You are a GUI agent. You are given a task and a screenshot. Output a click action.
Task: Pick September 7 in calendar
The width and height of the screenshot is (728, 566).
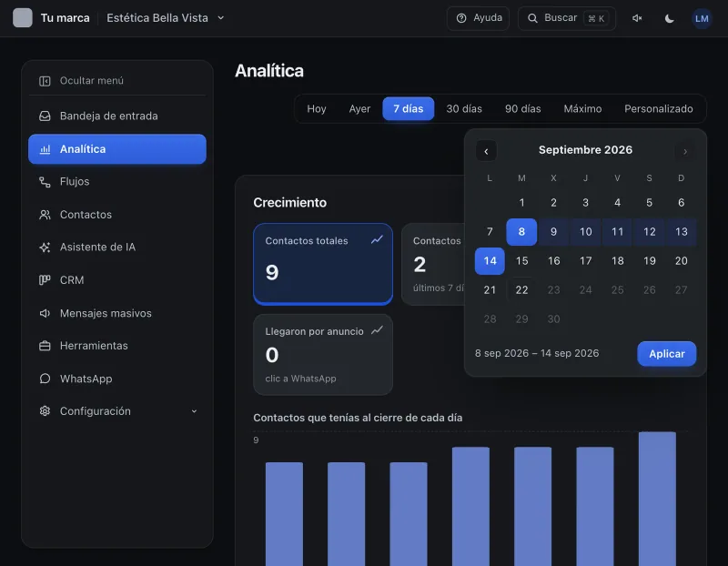coord(490,232)
